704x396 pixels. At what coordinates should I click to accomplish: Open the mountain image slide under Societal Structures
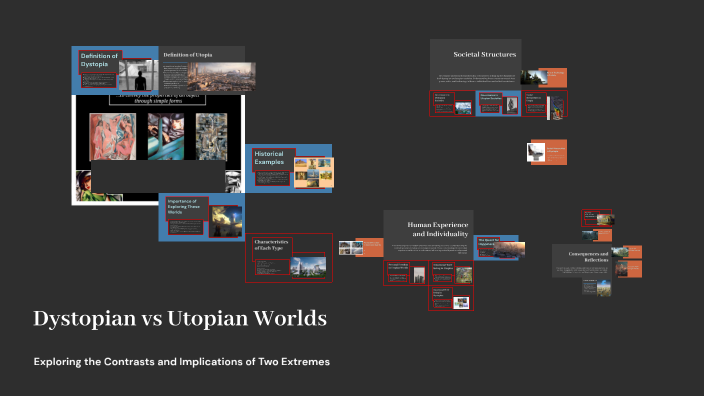click(453, 103)
